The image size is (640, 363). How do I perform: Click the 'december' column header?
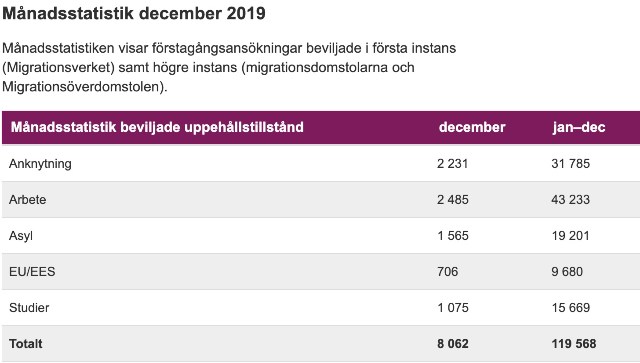pos(472,127)
